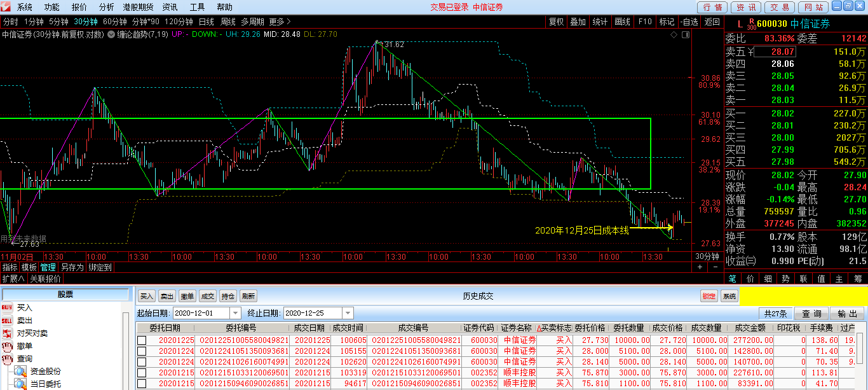Select the 5分钟 period tab
Image resolution: width=868 pixels, height=390 pixels.
click(x=58, y=22)
